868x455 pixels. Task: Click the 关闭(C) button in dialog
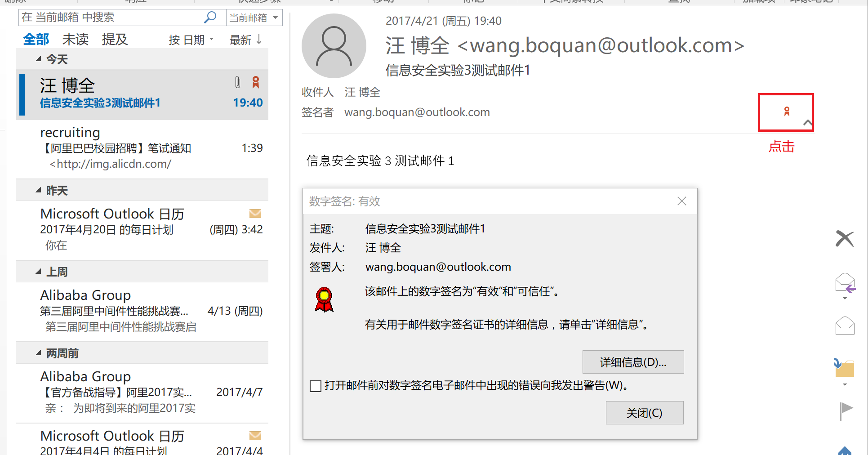click(x=644, y=413)
